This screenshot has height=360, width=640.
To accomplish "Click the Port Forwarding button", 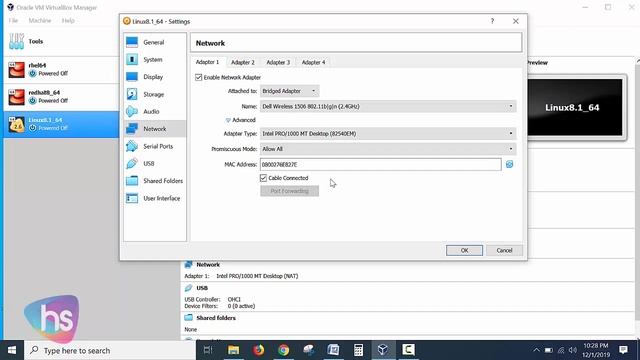I will [289, 191].
